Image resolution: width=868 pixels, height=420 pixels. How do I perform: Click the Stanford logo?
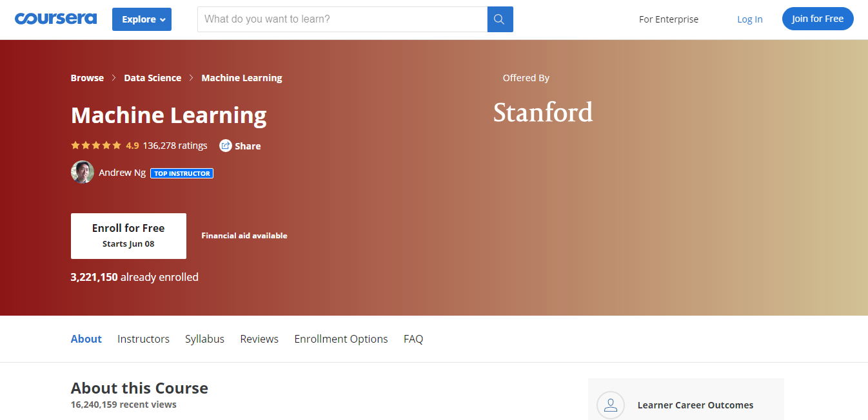(542, 111)
